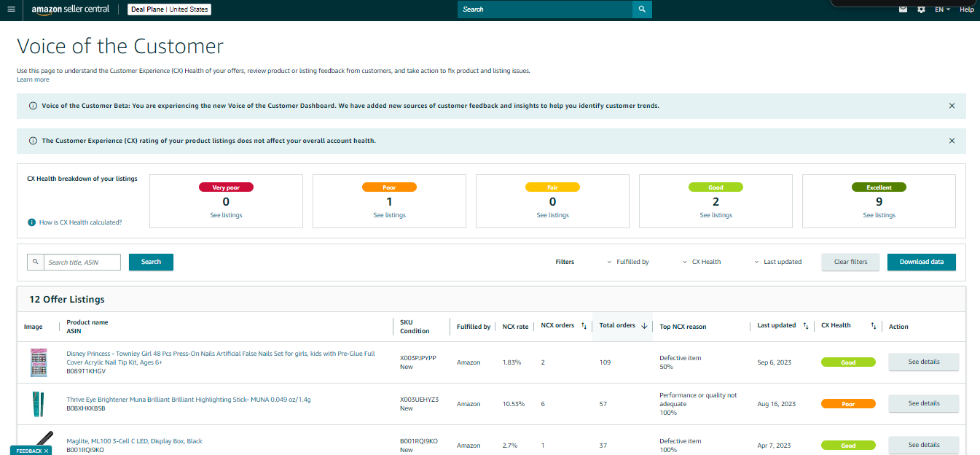980x455 pixels.
Task: Sort by Last updated arrows icon
Action: click(805, 326)
